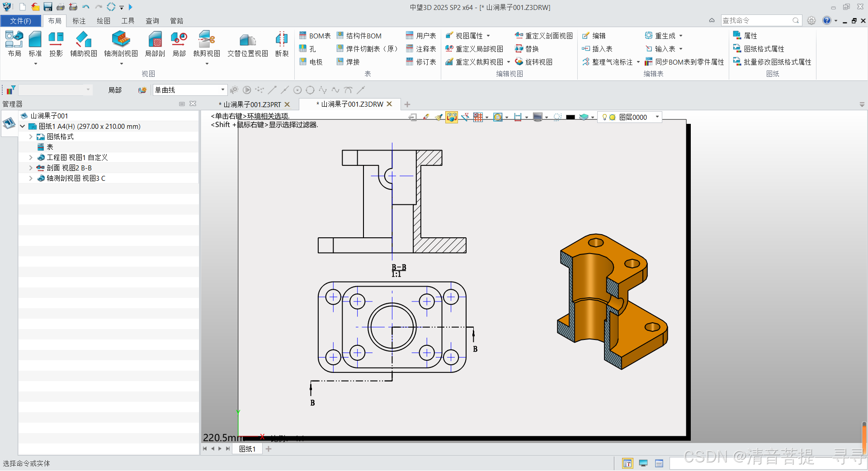Switch to the 查询 ribbon tab

pyautogui.click(x=152, y=21)
